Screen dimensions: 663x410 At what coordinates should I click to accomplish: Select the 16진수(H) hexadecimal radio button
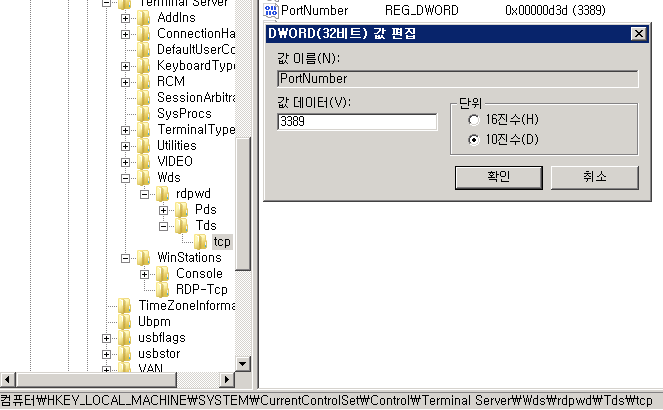474,120
